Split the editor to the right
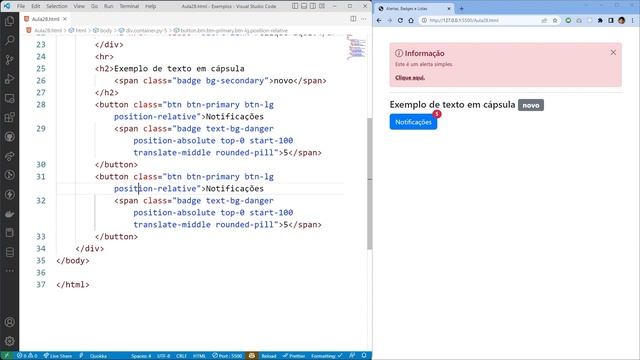This screenshot has height=360, width=640. tap(353, 19)
